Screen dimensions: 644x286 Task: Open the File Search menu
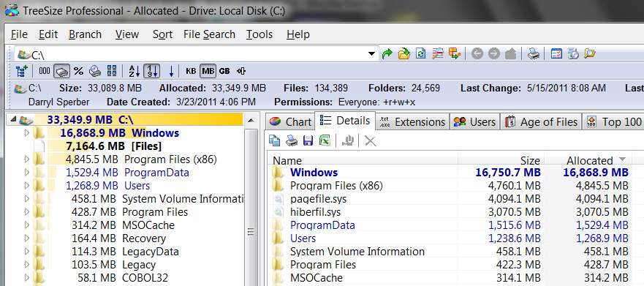[x=209, y=34]
